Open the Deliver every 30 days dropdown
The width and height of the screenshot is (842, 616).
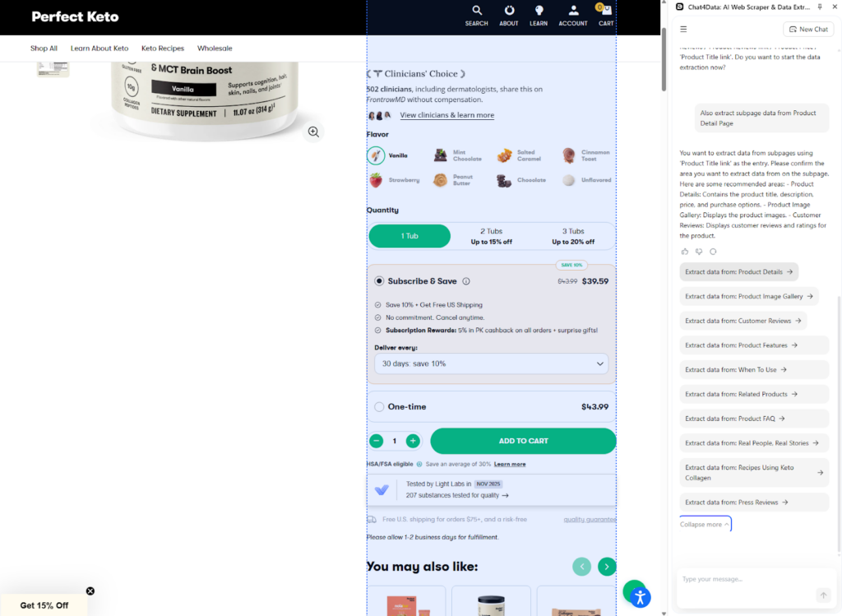click(491, 363)
